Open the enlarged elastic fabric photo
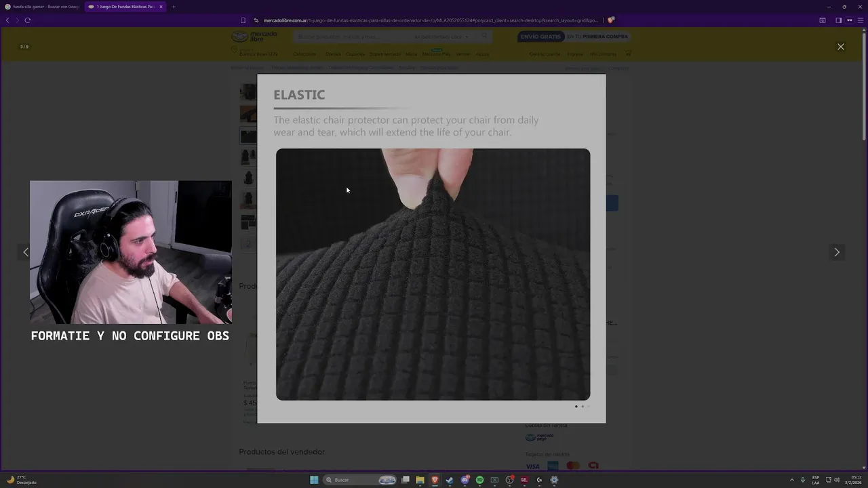 pos(433,274)
